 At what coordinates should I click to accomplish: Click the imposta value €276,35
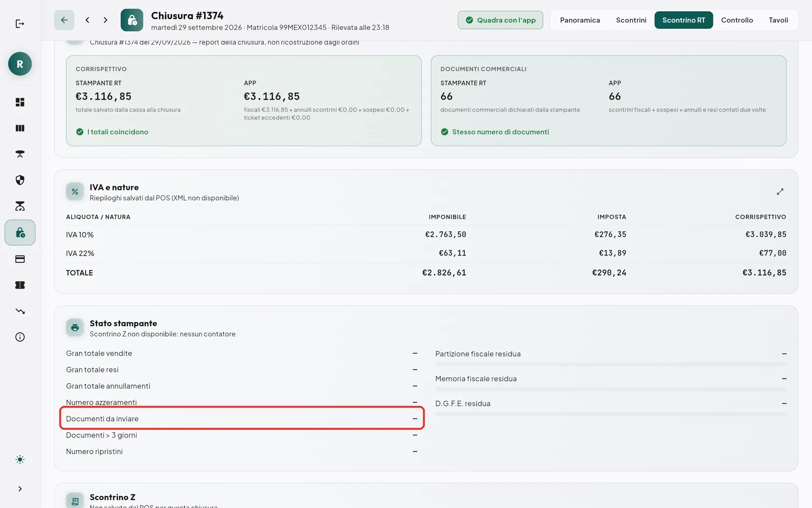tap(611, 235)
